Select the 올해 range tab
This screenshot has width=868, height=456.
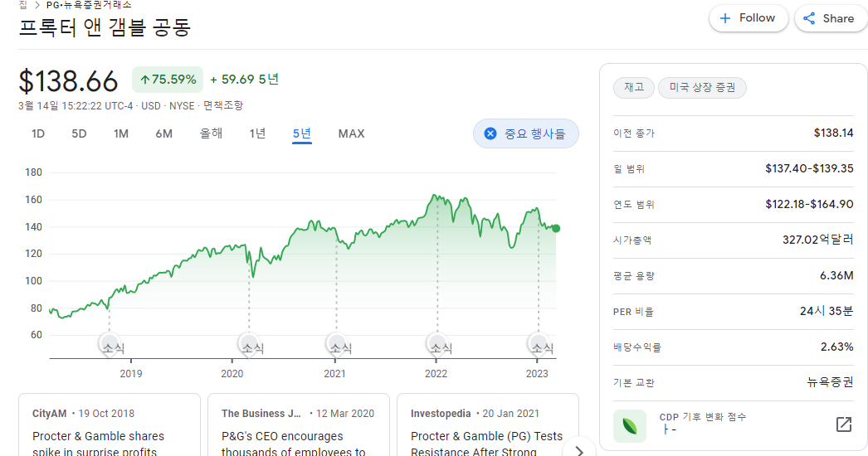[x=211, y=133]
